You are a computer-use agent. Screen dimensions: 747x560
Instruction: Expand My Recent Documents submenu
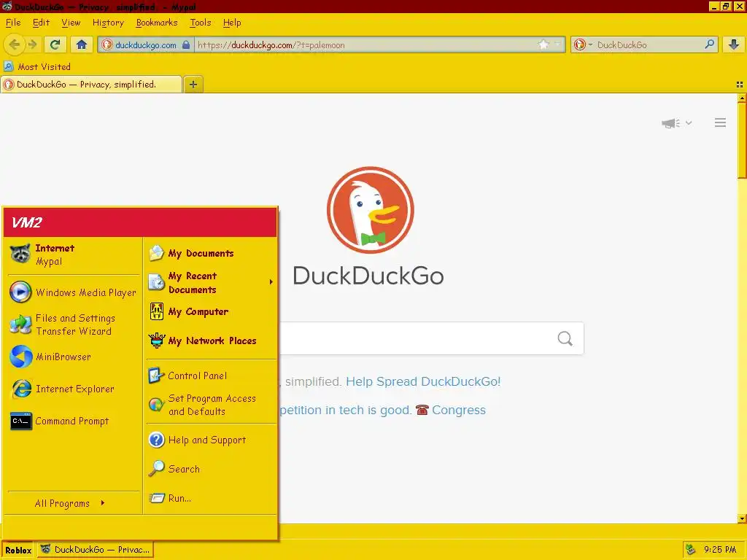(211, 283)
